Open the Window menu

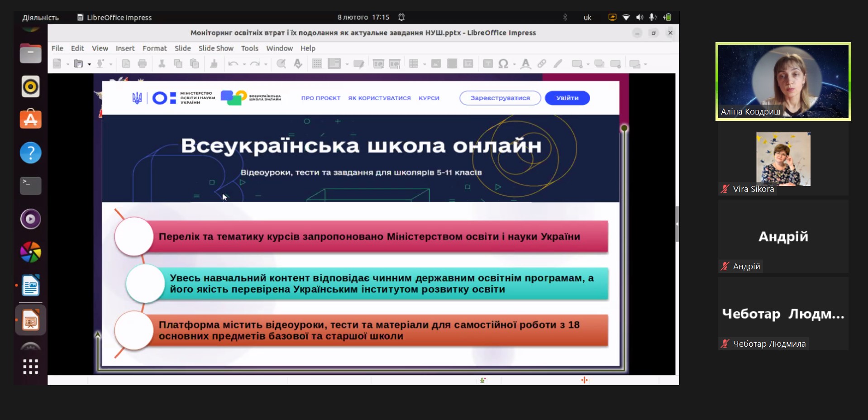[279, 48]
